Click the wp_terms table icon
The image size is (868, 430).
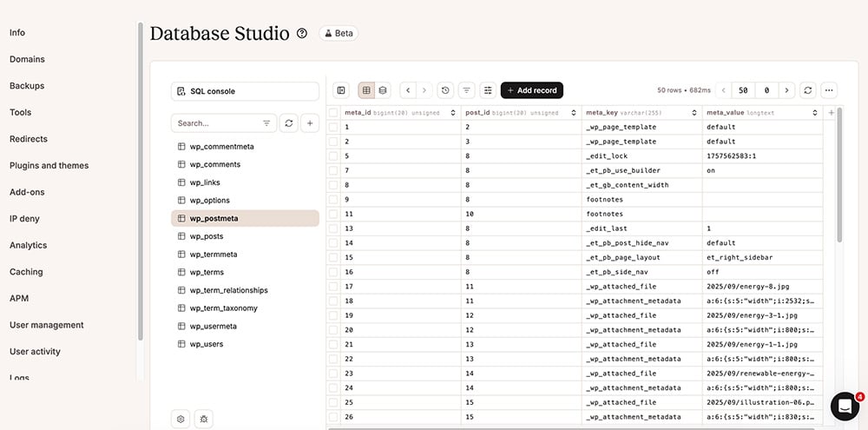(x=181, y=272)
